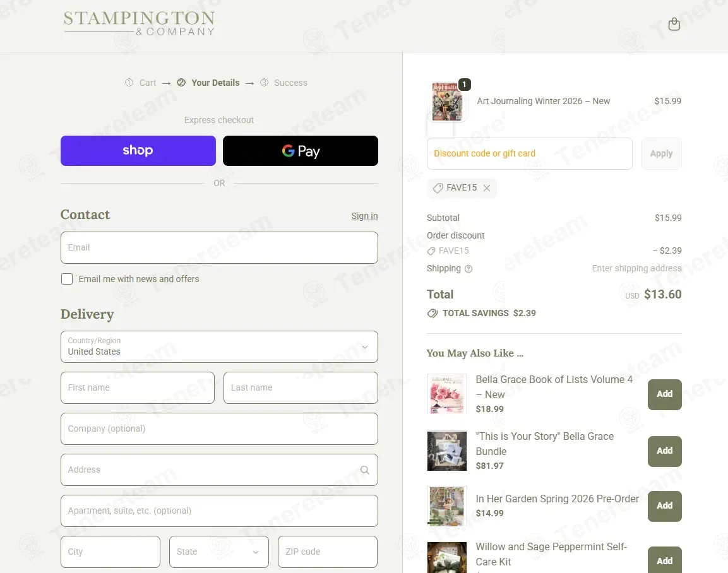Pay with Google Pay button

[x=301, y=151]
